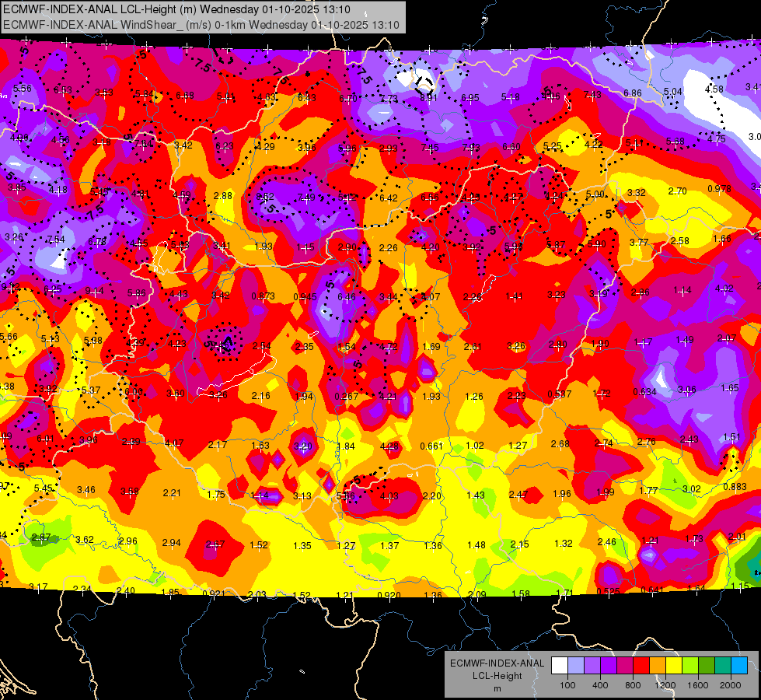Screen dimensions: 761x700
Task: Click the legend scale value 400
Action: (600, 685)
